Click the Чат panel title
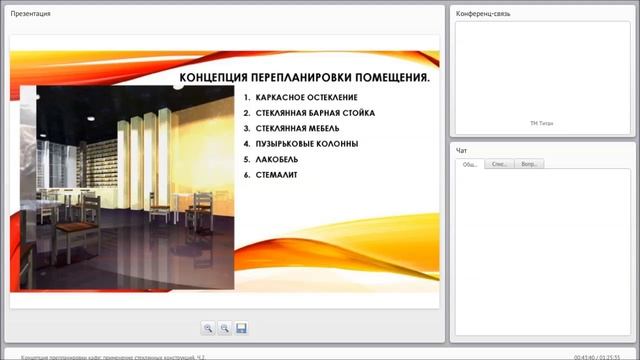The height and width of the screenshot is (360, 640). 461,151
